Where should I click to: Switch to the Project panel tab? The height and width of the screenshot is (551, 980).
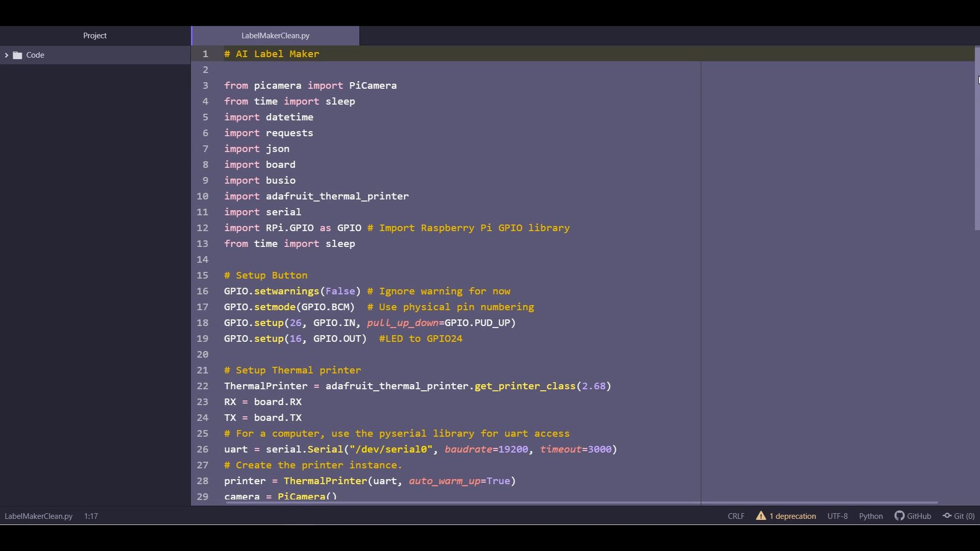pyautogui.click(x=95, y=36)
